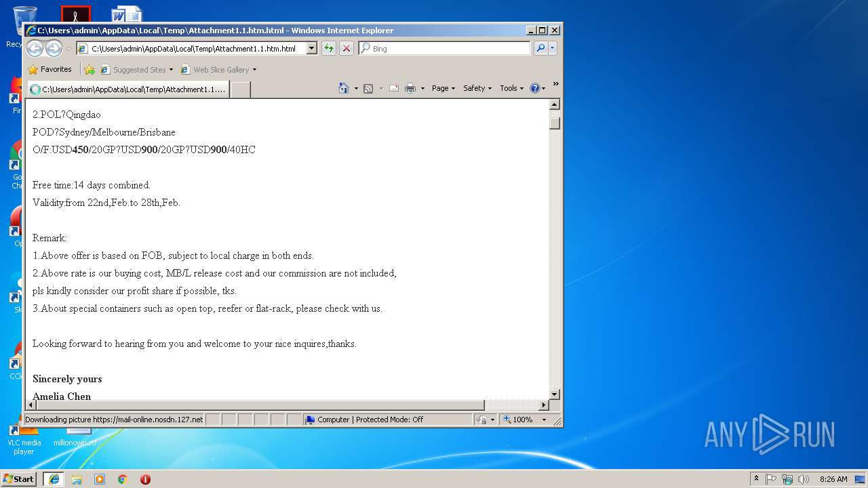Open a new blank tab
Viewport: 868px width, 488px height.
pyautogui.click(x=240, y=89)
